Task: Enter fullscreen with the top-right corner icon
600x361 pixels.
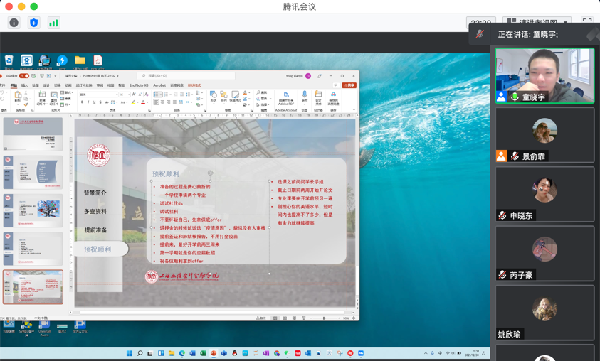Action: click(x=587, y=21)
